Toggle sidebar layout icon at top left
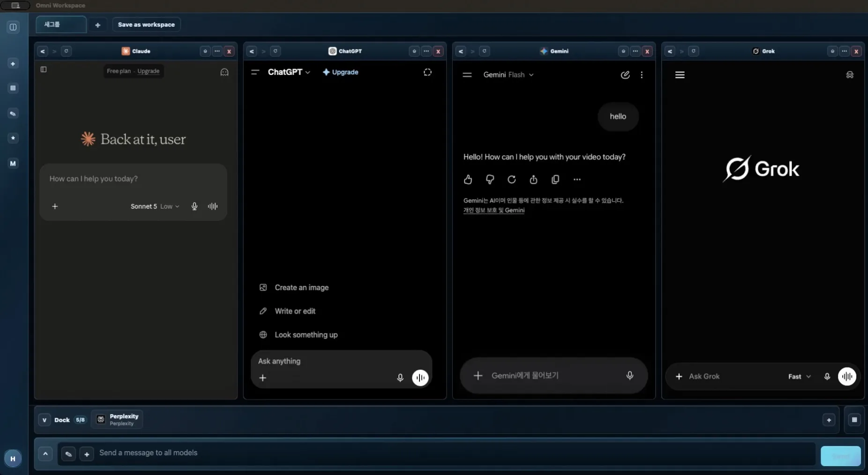 click(x=13, y=27)
